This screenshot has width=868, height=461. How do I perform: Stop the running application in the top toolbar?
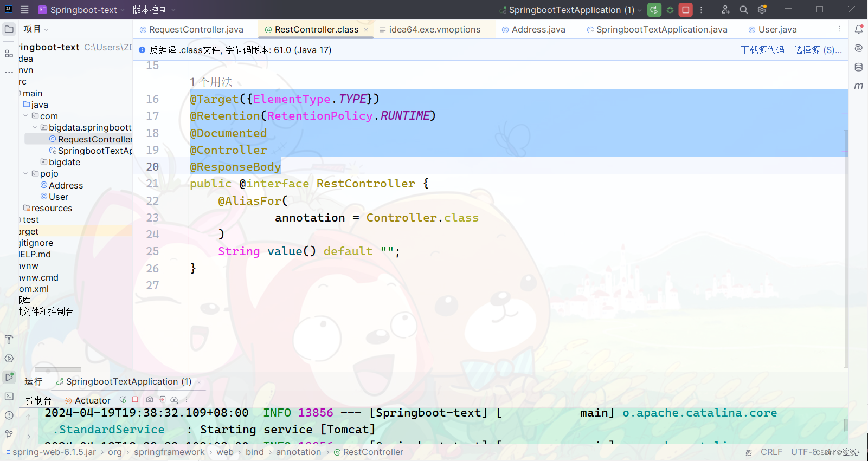[x=686, y=10]
